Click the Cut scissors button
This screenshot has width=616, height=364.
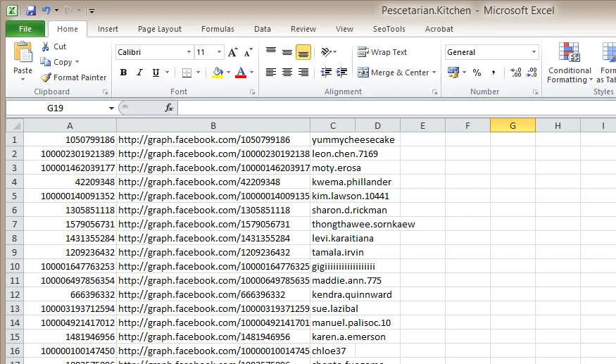(x=54, y=46)
